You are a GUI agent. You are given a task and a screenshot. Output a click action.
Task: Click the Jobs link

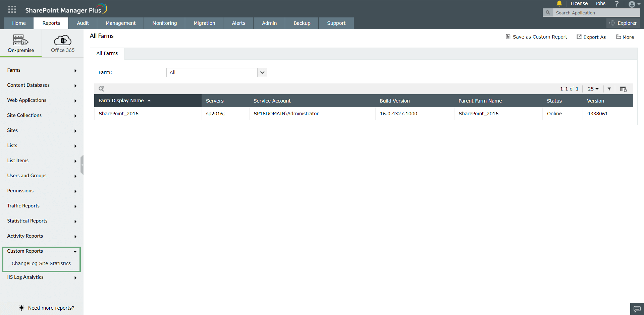coord(600,3)
